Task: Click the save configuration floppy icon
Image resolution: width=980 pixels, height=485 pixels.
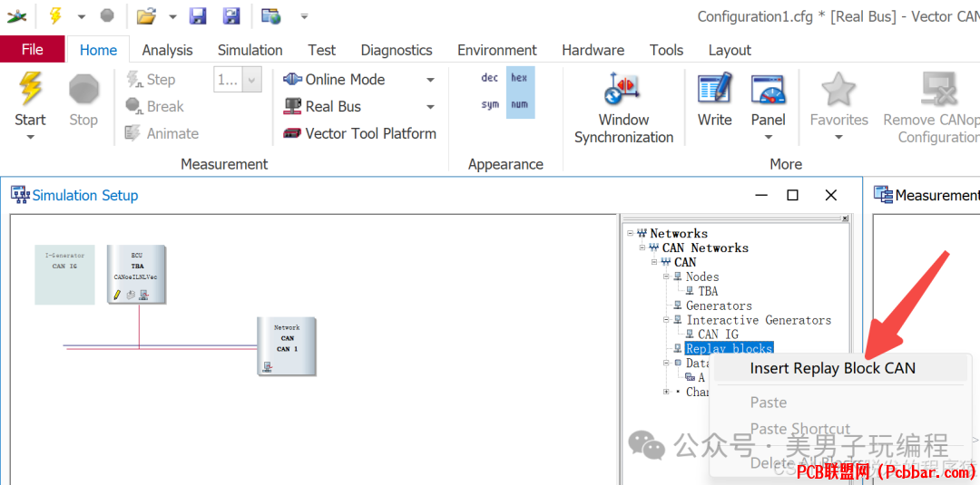Action: coord(198,16)
